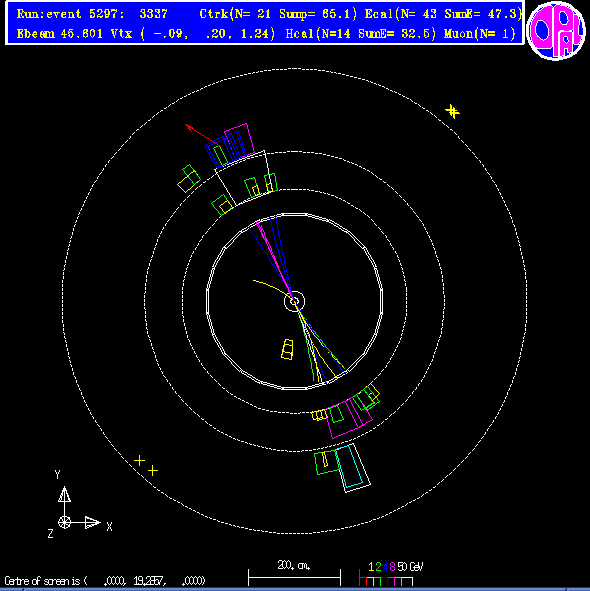This screenshot has width=590, height=591.
Task: Click the Ecal N=43 SumE readout
Action: [x=443, y=14]
